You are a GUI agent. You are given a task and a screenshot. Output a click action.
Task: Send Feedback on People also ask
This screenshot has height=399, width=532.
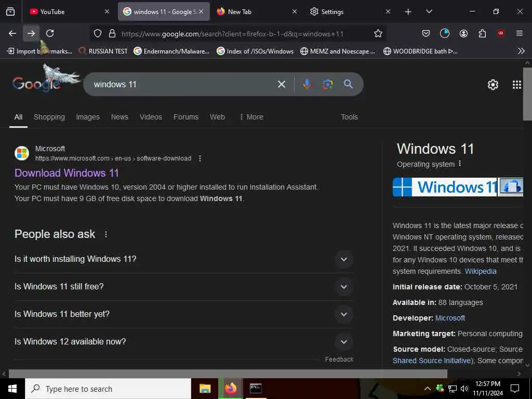pyautogui.click(x=339, y=360)
